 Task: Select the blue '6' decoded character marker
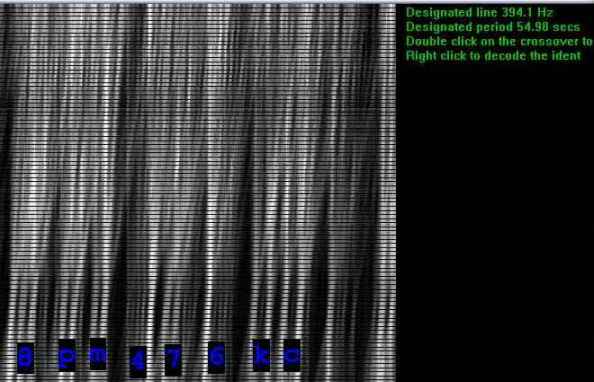coord(217,358)
